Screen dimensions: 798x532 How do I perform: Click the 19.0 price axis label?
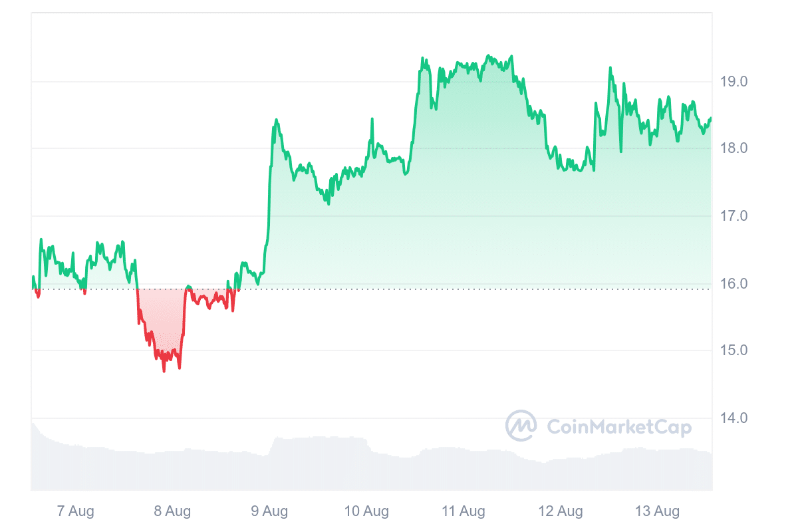point(734,82)
